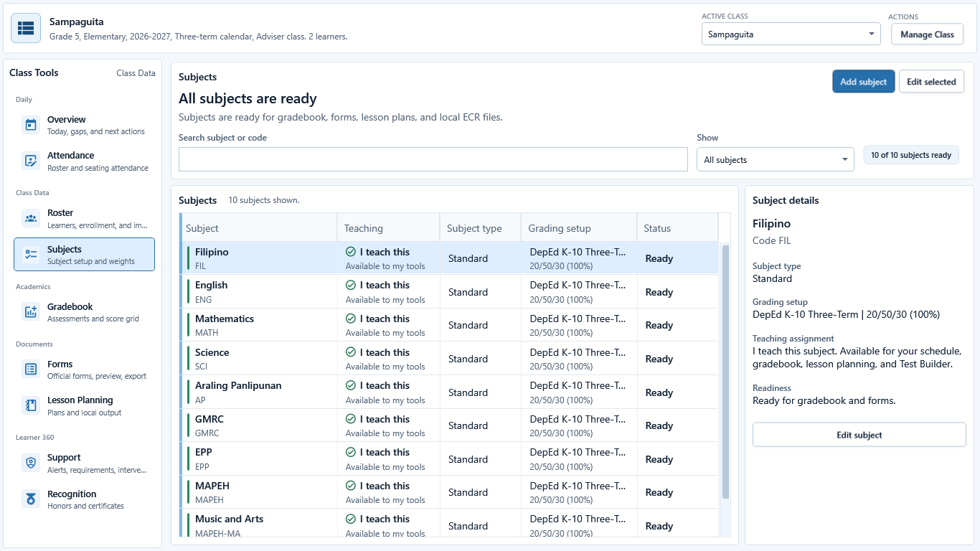Screen dimensions: 980x551
Task: Sort by the Subject column header
Action: coord(258,228)
